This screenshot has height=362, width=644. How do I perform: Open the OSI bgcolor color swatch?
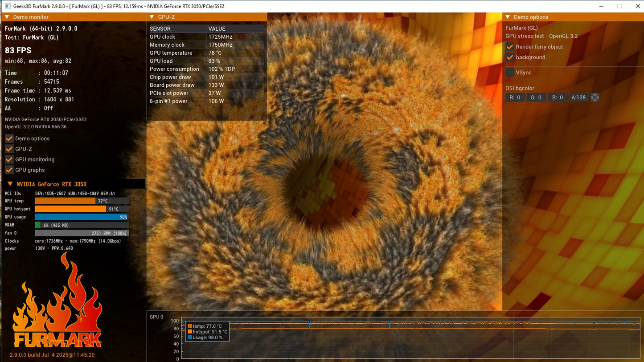click(x=595, y=98)
